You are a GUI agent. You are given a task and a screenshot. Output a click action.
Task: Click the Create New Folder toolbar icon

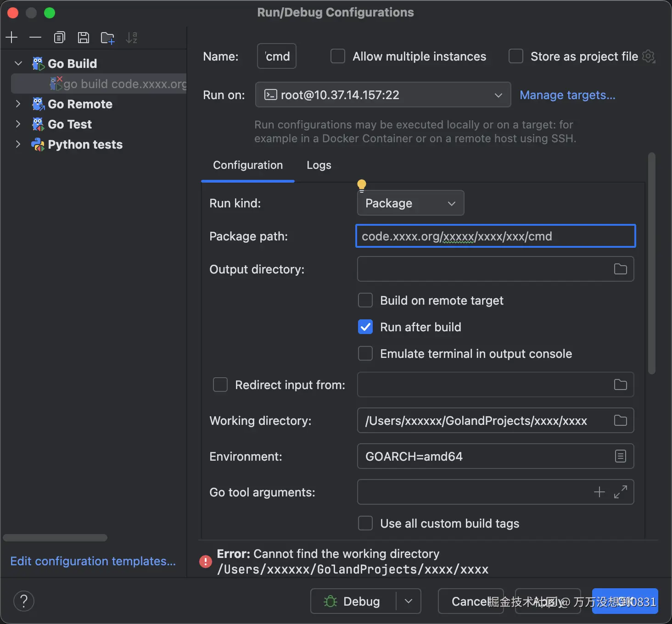(107, 38)
